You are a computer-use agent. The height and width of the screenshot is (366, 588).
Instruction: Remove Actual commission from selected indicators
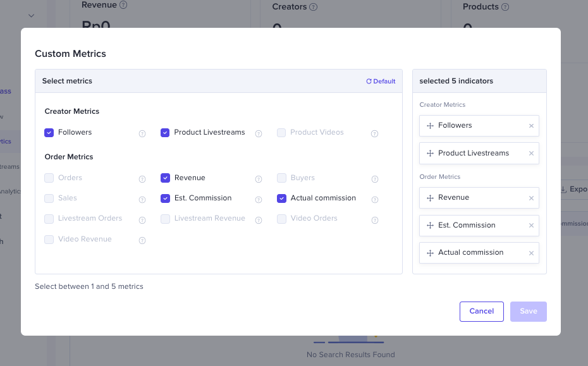click(x=531, y=253)
